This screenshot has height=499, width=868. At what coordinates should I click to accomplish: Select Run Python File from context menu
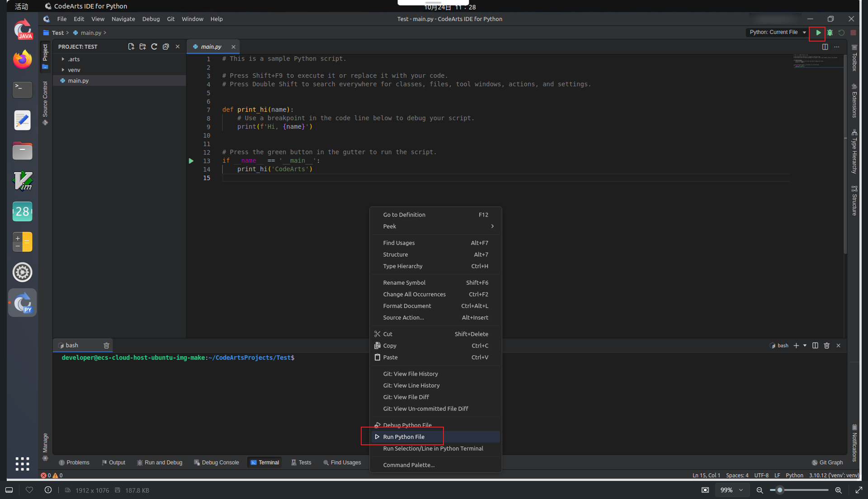404,437
